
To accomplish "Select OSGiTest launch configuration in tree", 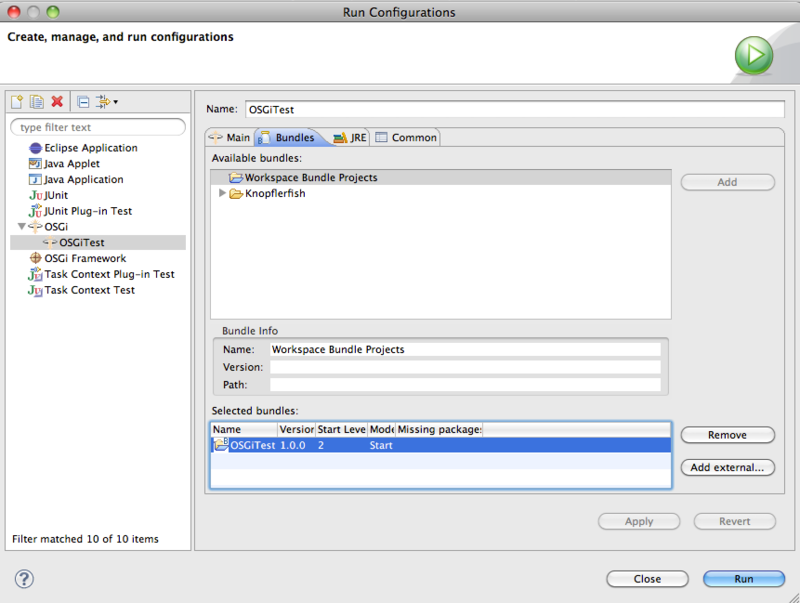I will pyautogui.click(x=98, y=242).
